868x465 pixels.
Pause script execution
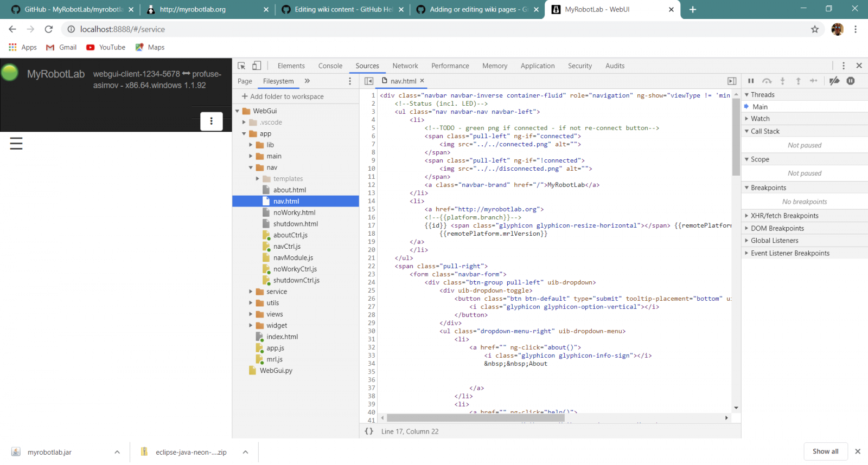point(751,81)
